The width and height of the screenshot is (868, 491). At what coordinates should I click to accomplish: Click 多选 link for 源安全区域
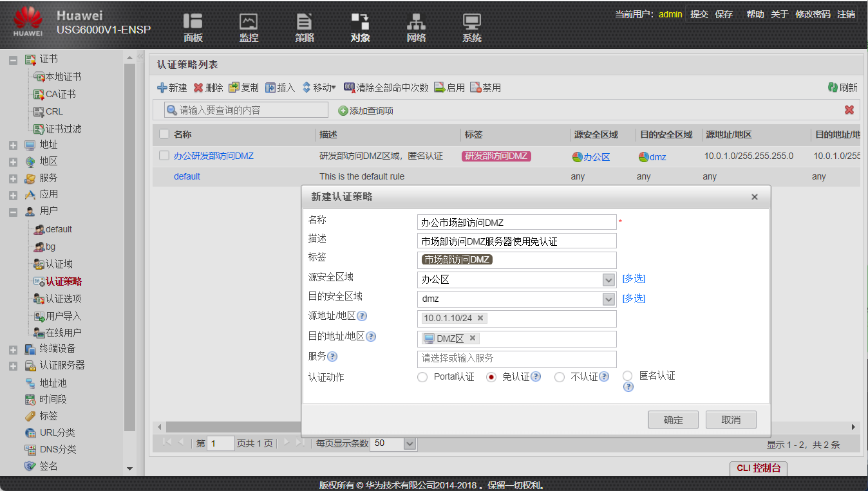(x=634, y=279)
